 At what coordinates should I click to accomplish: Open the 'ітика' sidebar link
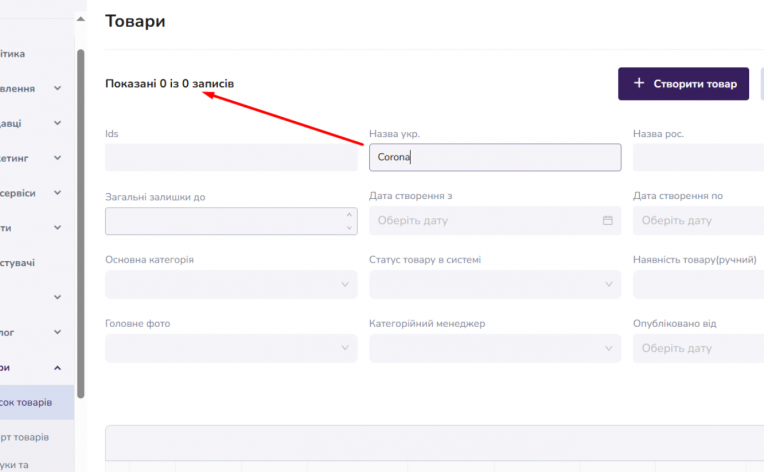[13, 54]
